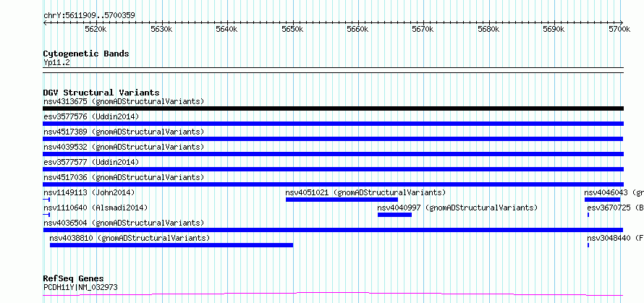Open variant label nsv1110640 (Alsmadi2014)

coord(96,208)
